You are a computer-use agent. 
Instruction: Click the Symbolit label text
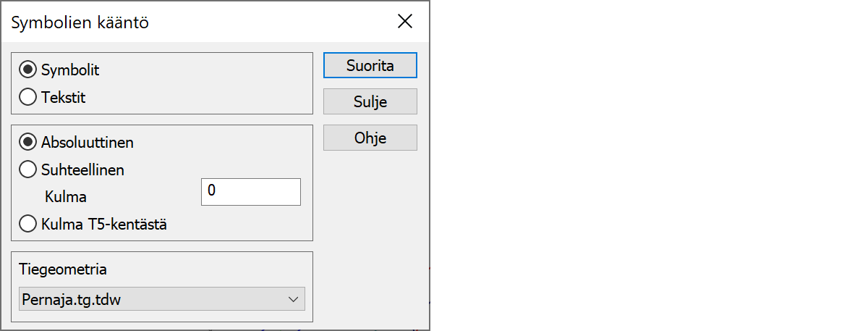click(x=70, y=70)
